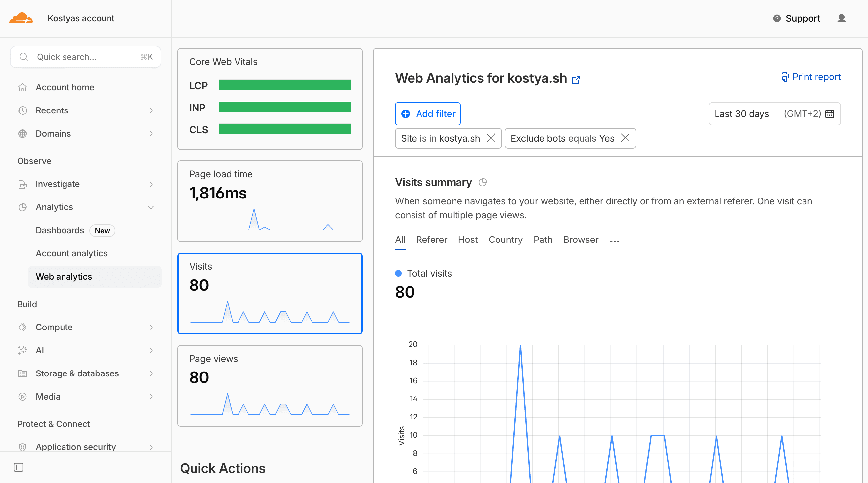
Task: Click the Add filter button
Action: [x=428, y=114]
